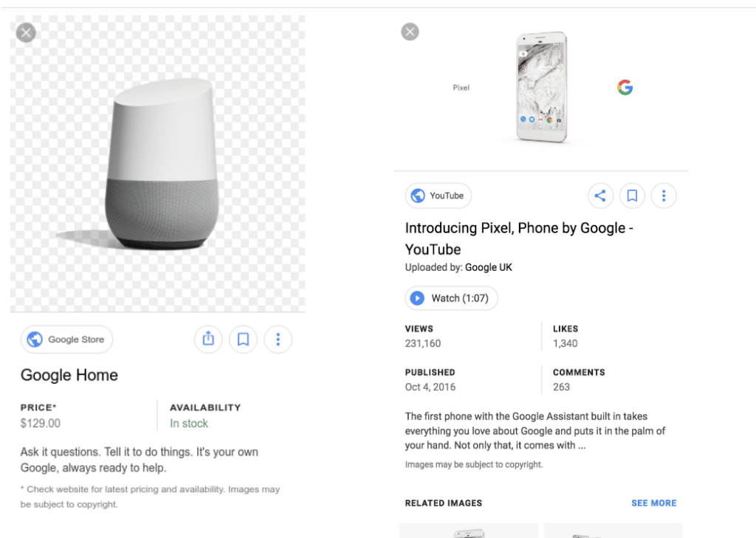Click the Google UK uploader link

pyautogui.click(x=488, y=267)
